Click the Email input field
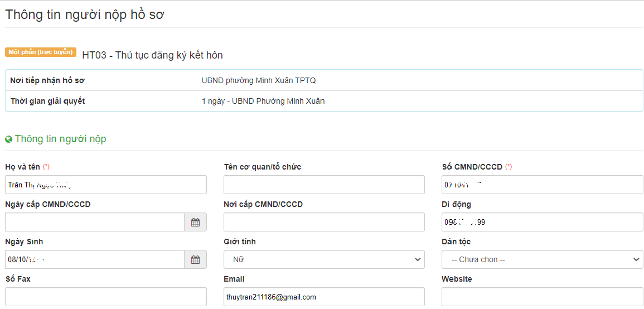Screen dimensions: 644x309 pyautogui.click(x=324, y=297)
